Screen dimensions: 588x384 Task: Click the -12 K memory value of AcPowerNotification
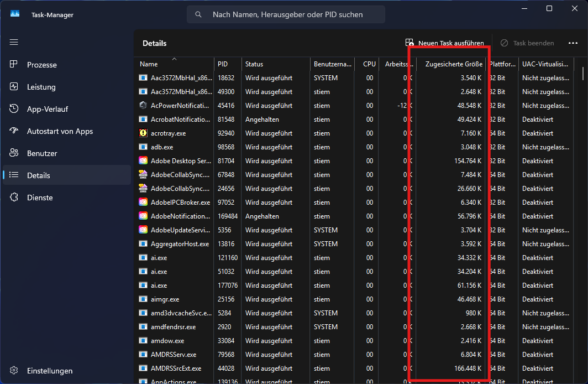pyautogui.click(x=405, y=106)
